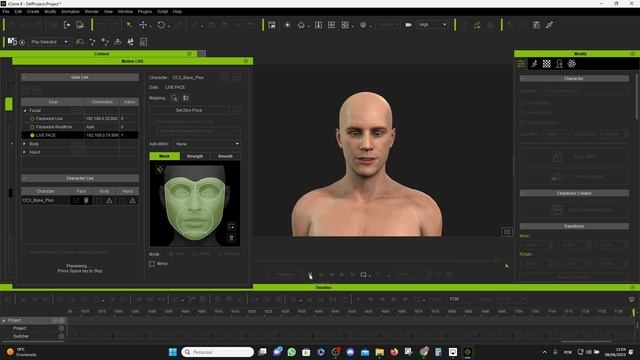This screenshot has width=640, height=360.
Task: Click the camera icon beside quality dropdown
Action: tap(408, 25)
